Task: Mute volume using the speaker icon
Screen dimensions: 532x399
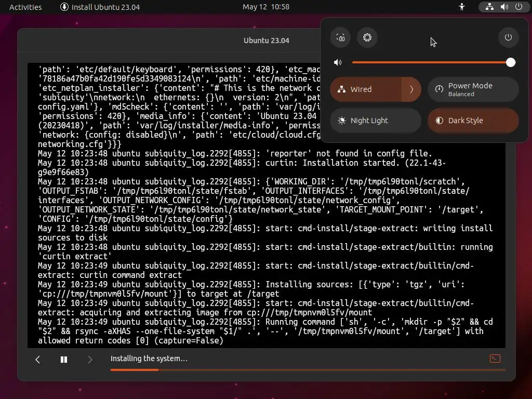Action: coord(338,62)
